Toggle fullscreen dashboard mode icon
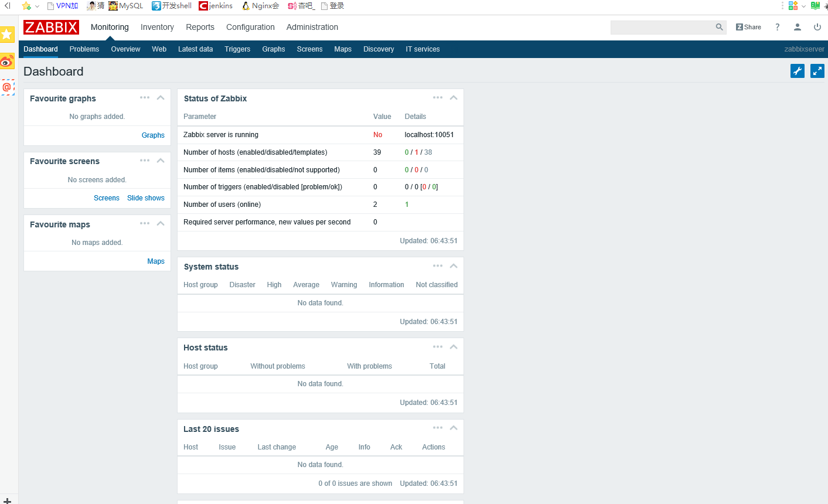Screen dimensions: 828x504 (817, 71)
